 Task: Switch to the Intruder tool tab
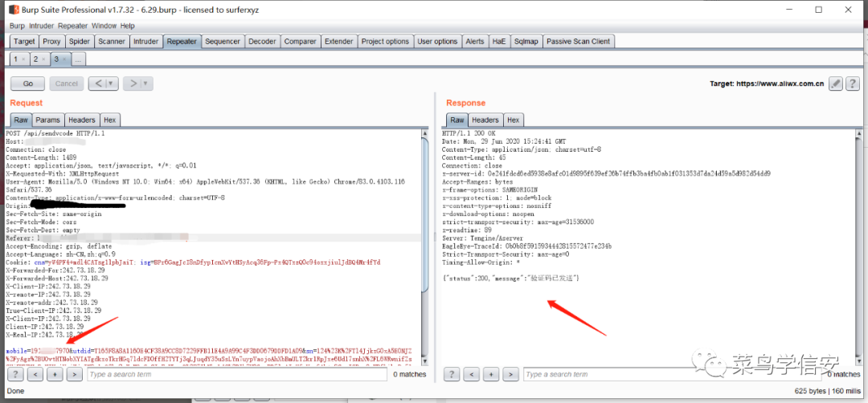(146, 42)
